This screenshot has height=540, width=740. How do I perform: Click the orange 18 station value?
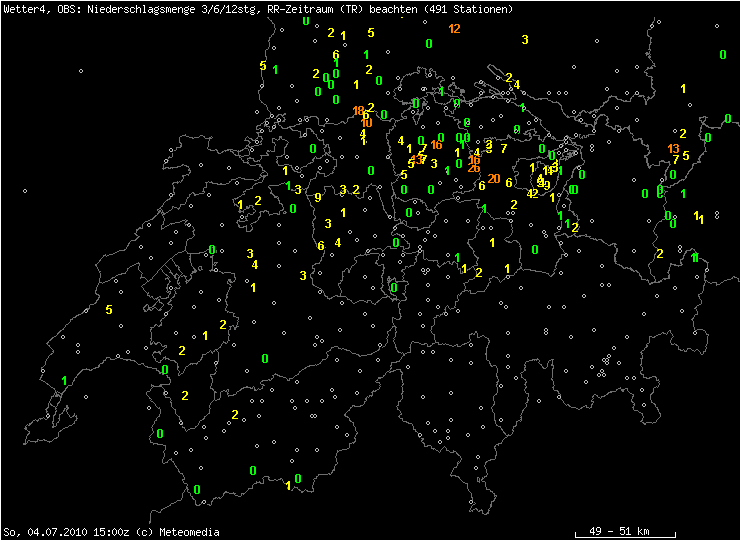point(359,110)
